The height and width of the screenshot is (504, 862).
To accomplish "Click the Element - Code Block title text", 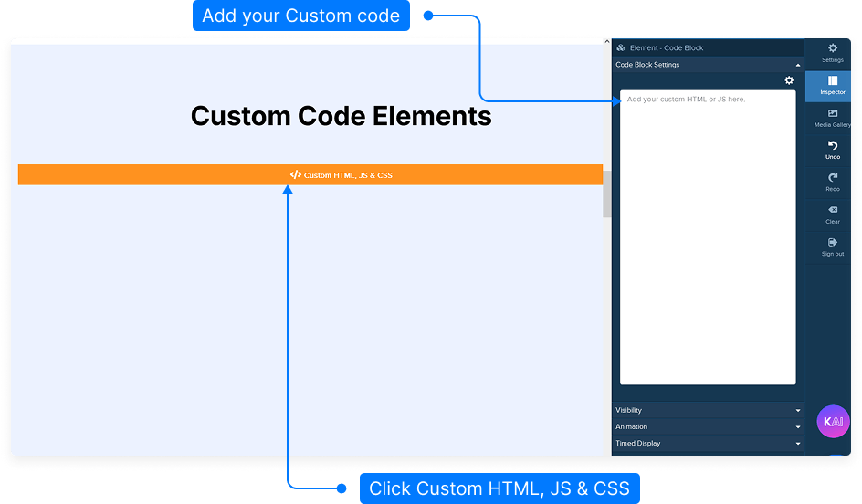I will 667,47.
